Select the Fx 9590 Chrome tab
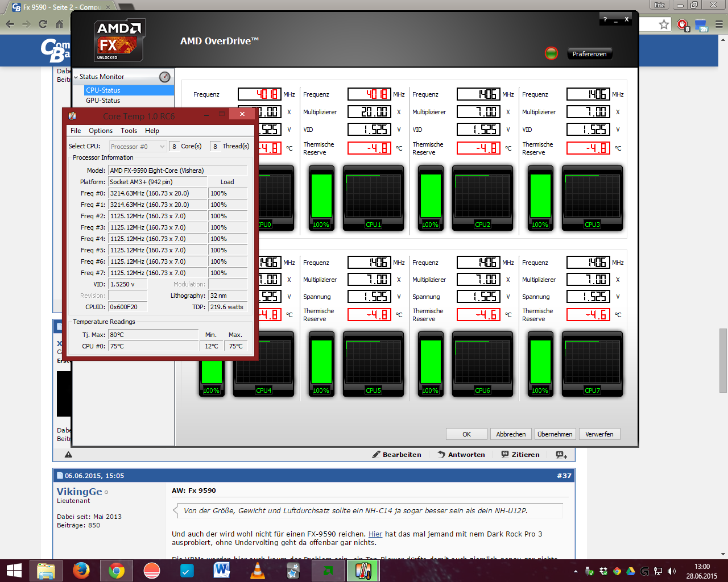 [61, 7]
